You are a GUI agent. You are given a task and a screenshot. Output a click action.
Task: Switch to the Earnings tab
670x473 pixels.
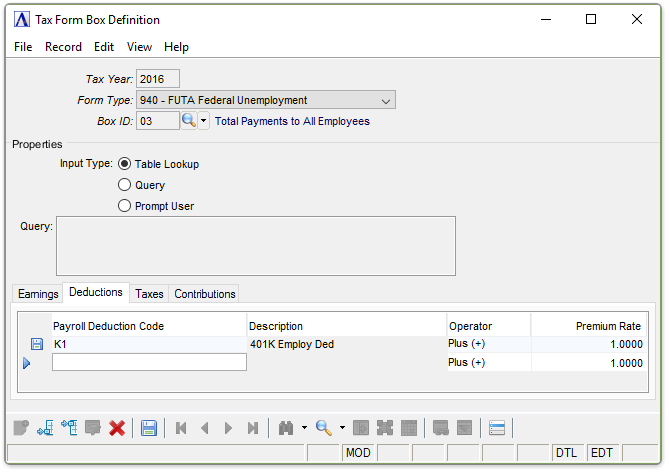point(38,294)
